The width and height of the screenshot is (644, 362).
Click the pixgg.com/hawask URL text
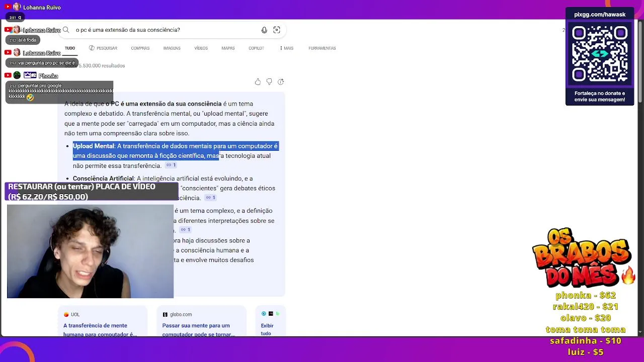click(600, 15)
